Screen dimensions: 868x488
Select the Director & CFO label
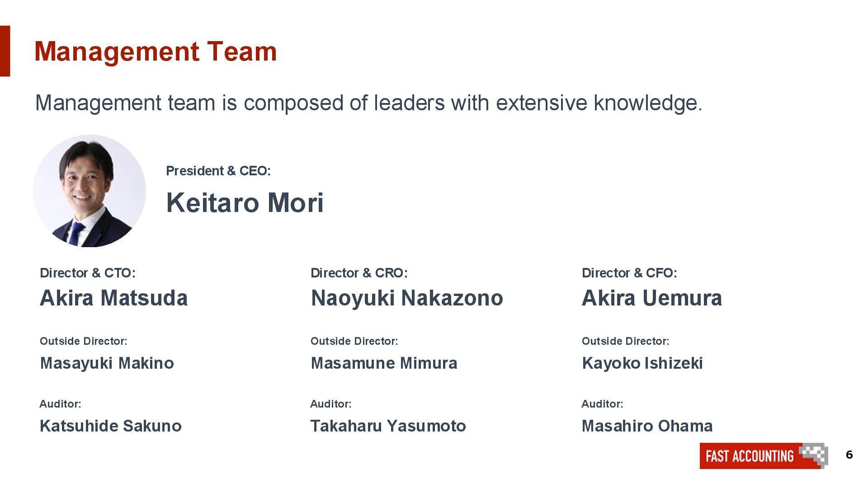coord(629,273)
